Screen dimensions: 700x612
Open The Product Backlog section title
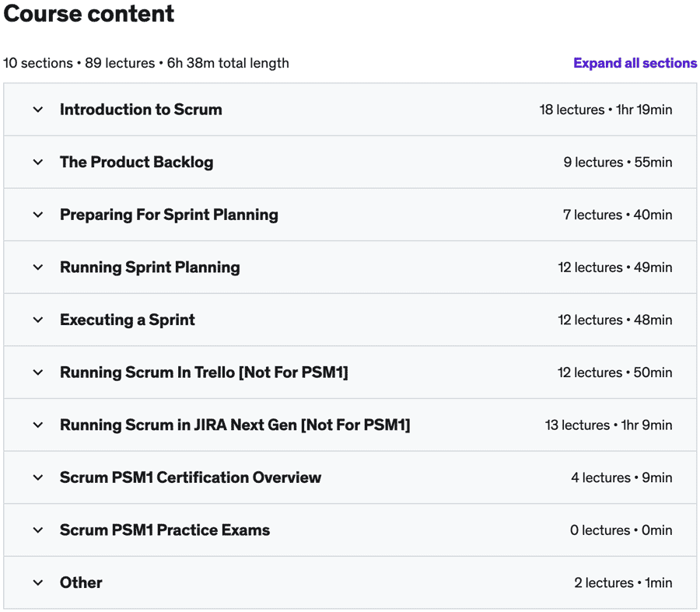click(x=137, y=162)
